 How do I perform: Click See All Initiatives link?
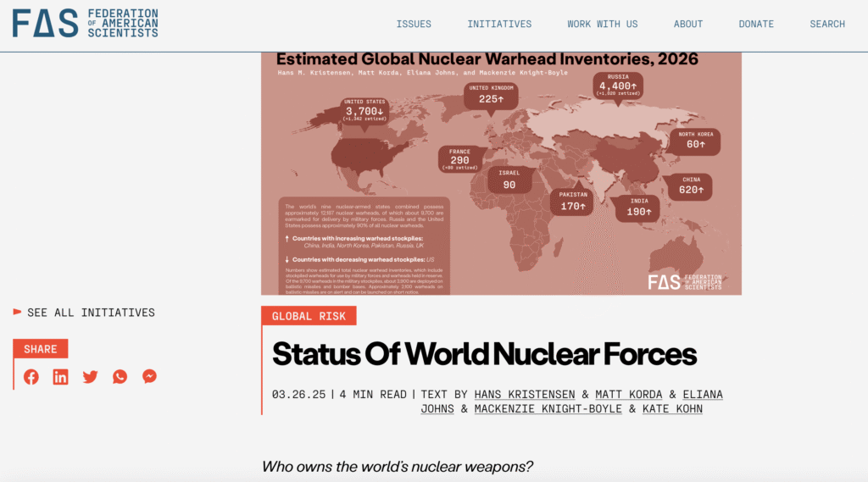point(84,313)
